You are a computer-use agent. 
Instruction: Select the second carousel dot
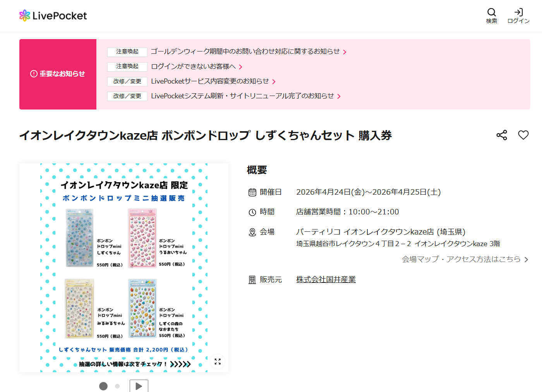[117, 386]
